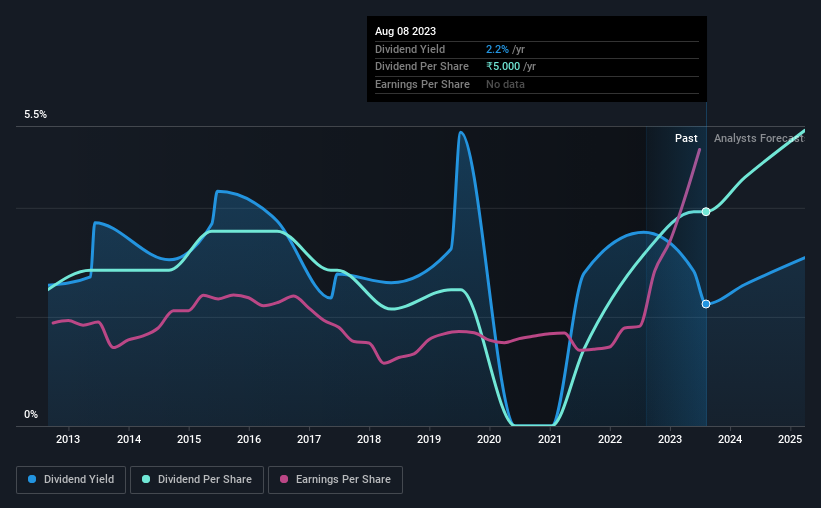Click the 5.5% y-axis label
Image resolution: width=821 pixels, height=508 pixels.
pos(36,115)
